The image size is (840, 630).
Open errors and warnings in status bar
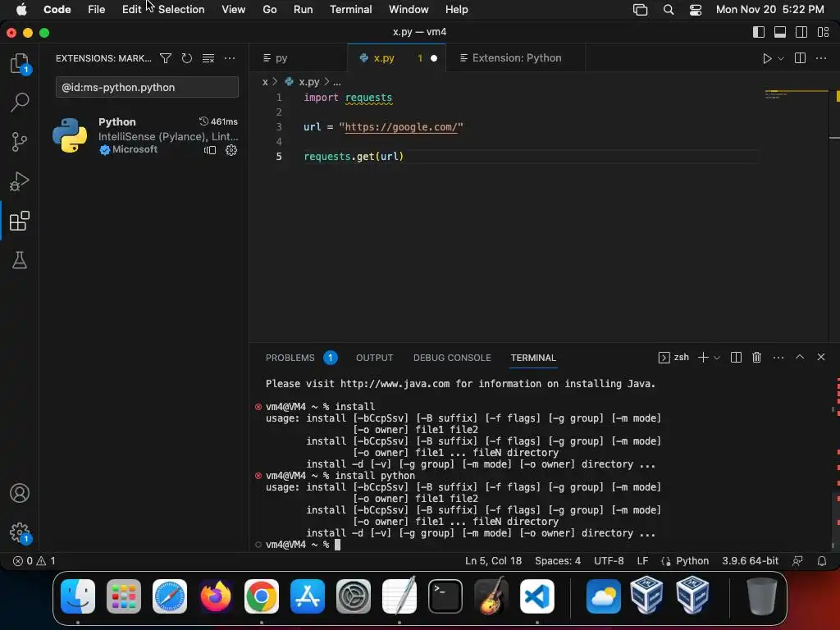[x=34, y=561]
